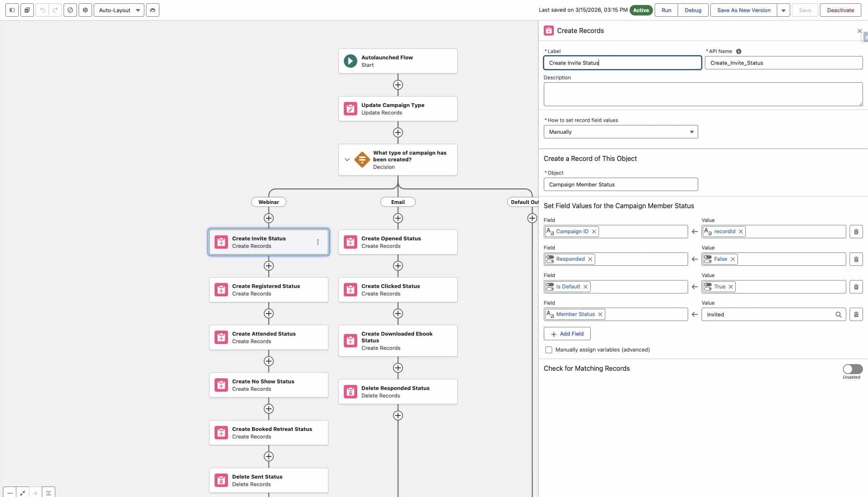Toggle the left toolbox panel icon

[12, 10]
